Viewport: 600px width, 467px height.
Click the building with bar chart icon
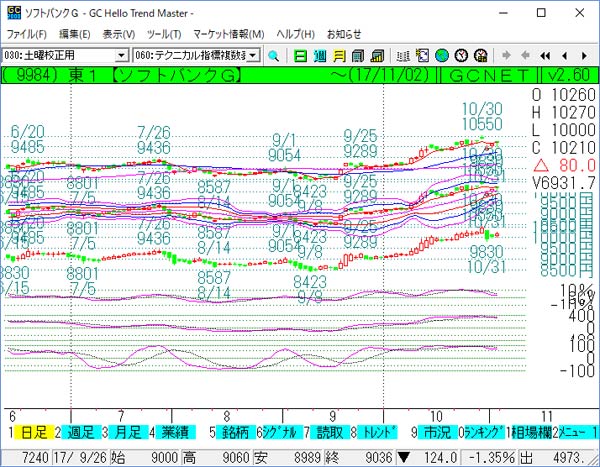(377, 56)
